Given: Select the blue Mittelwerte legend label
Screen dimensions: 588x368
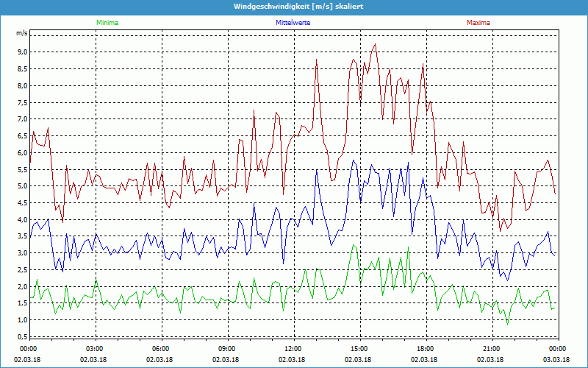Looking at the screenshot, I should tap(294, 23).
